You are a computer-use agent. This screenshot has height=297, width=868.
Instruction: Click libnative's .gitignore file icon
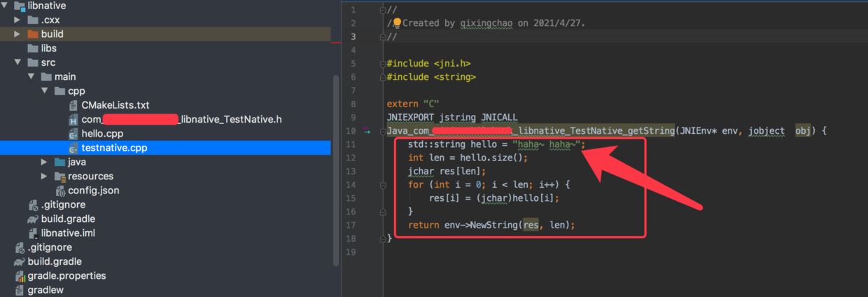coord(33,205)
